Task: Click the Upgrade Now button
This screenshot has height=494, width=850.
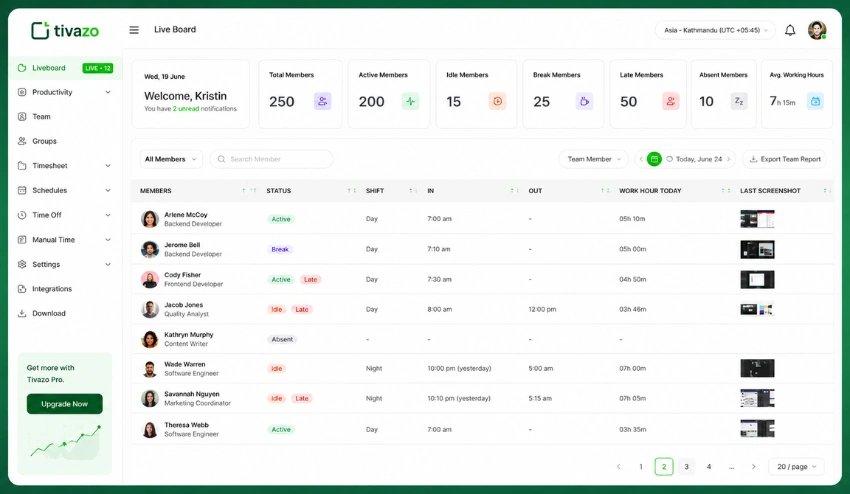Action: pos(65,404)
